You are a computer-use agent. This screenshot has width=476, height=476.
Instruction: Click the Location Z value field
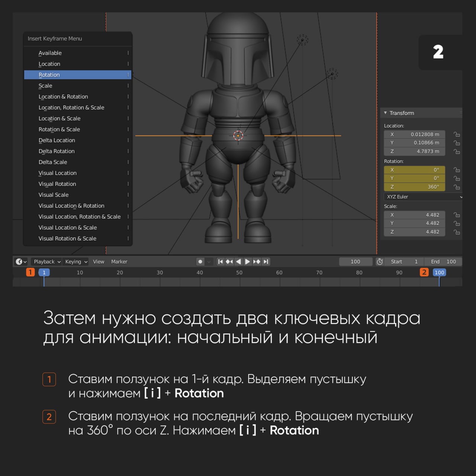click(x=414, y=151)
